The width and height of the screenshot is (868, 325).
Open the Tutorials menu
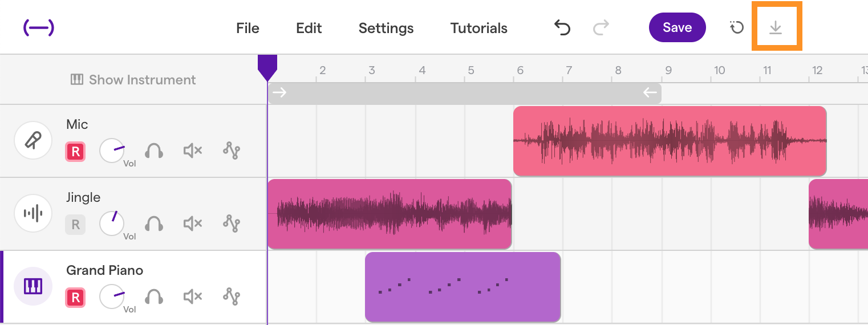479,28
